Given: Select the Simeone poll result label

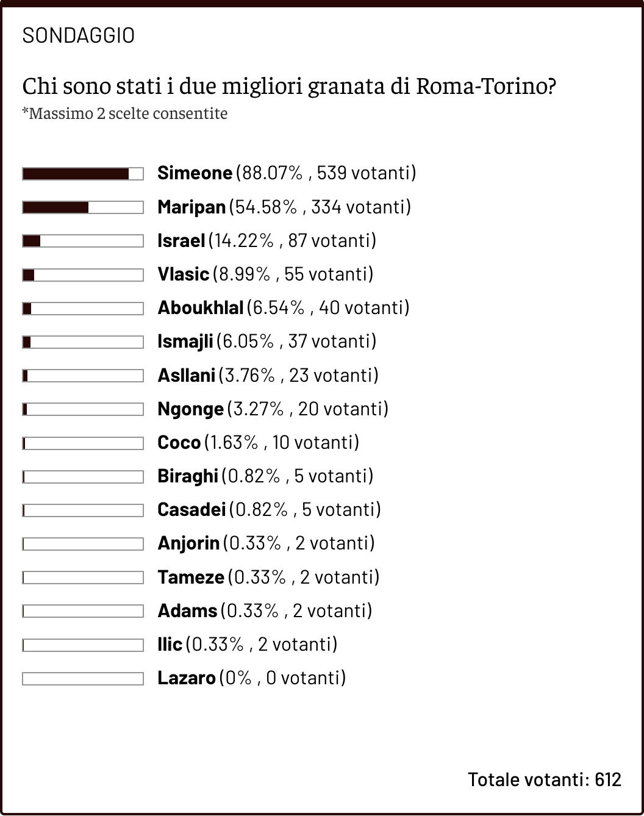Looking at the screenshot, I should (286, 173).
